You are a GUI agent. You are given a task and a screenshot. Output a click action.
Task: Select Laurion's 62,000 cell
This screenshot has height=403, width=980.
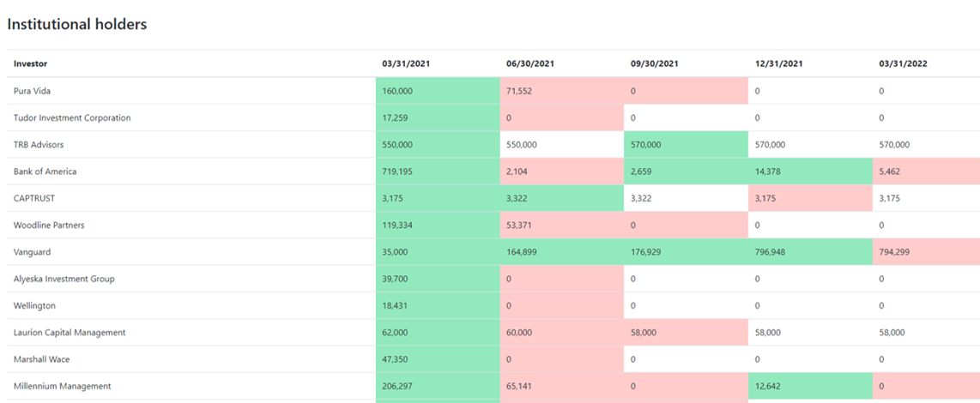coord(439,333)
